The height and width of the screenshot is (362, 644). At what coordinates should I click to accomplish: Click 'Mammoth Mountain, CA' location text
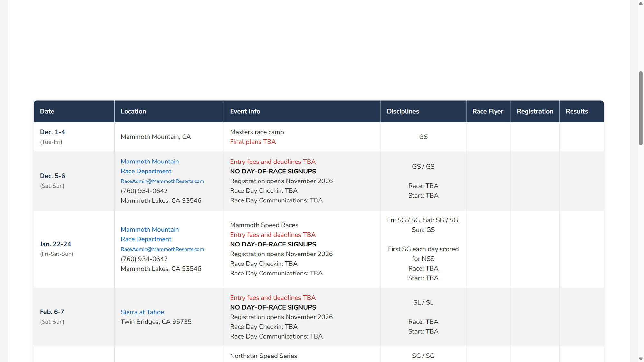(156, 137)
